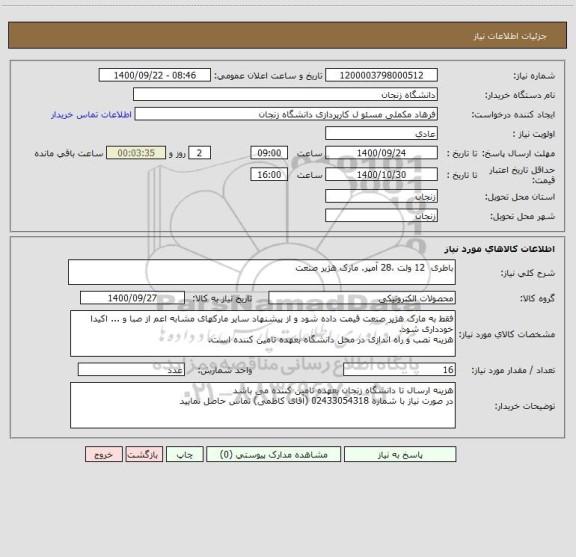Click the header جزئیات اطلاعات نیاز

point(510,36)
